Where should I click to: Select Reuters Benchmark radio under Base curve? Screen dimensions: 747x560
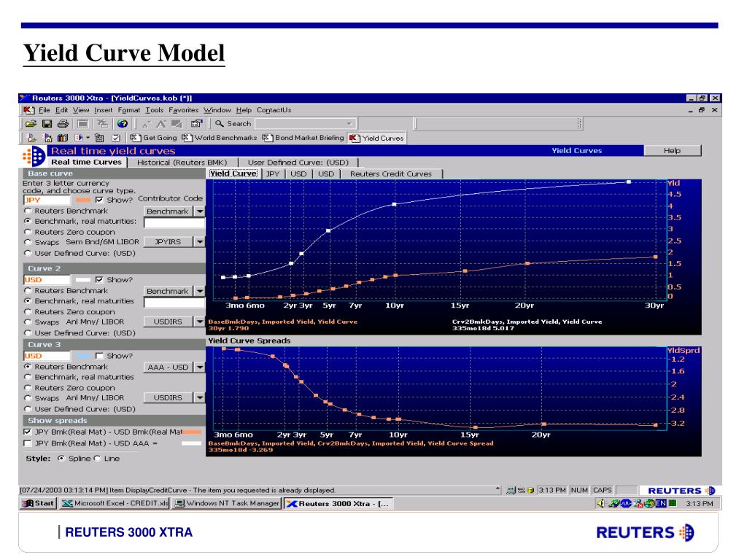tap(28, 211)
